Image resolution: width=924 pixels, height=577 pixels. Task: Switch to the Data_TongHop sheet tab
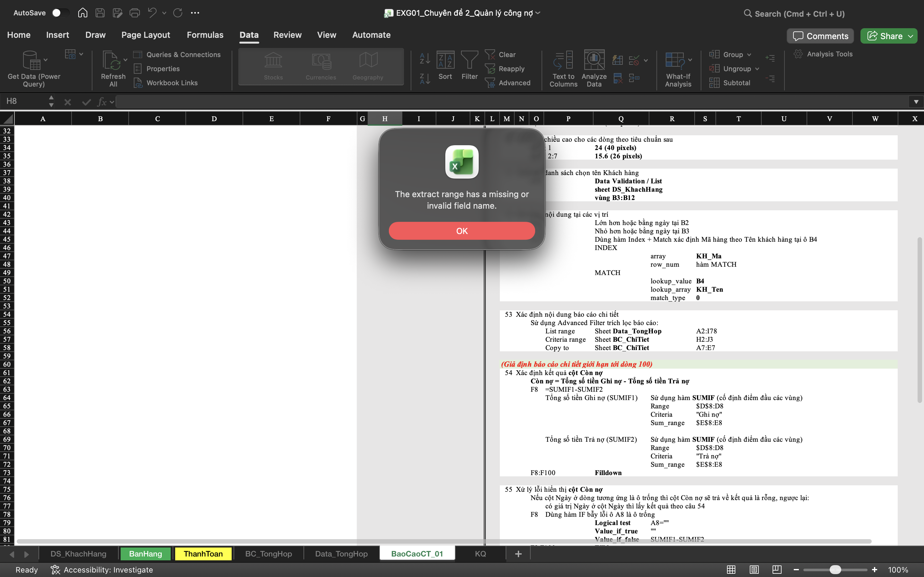(x=341, y=554)
